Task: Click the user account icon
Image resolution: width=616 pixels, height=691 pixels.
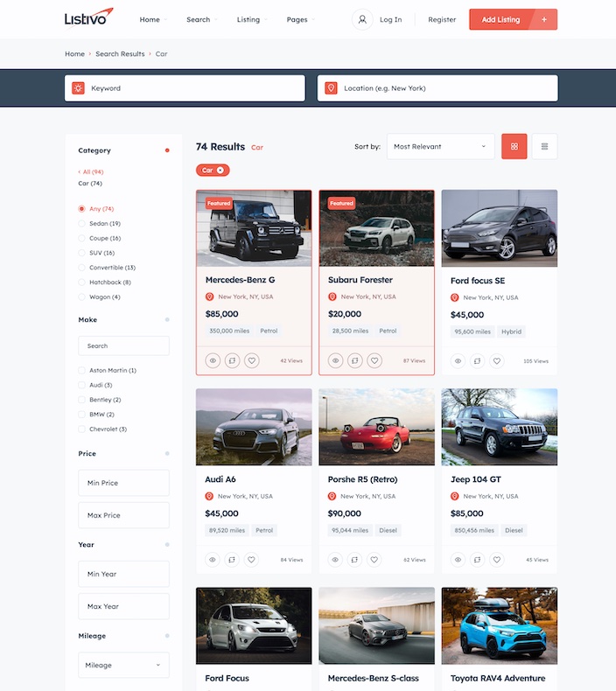Action: click(362, 19)
